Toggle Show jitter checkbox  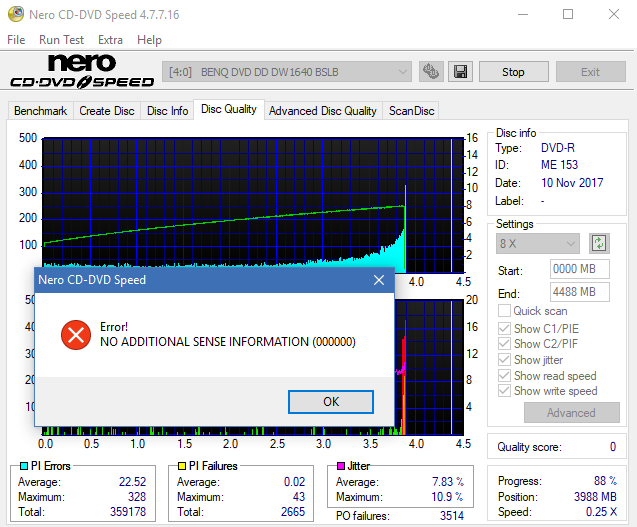(x=504, y=360)
